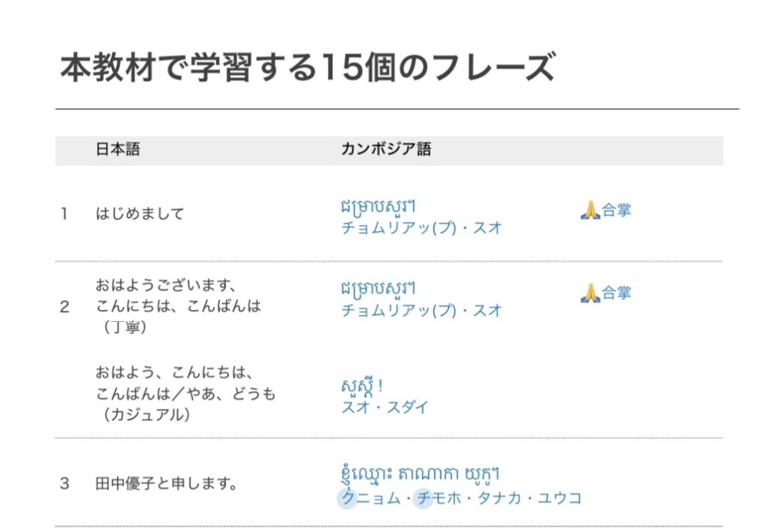Click ユウコ in the row 3 reading
This screenshot has height=532, width=769.
pos(559,498)
